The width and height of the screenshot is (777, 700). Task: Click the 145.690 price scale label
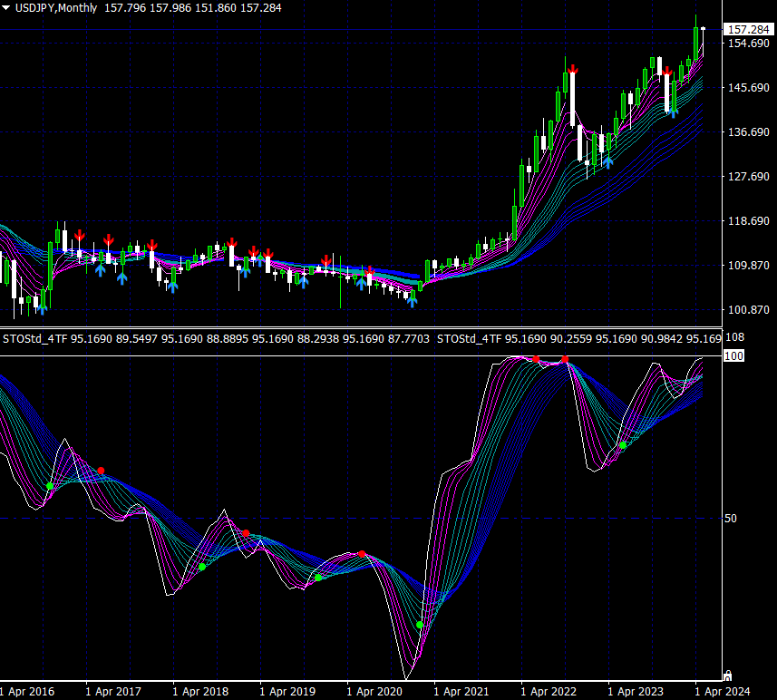point(748,88)
